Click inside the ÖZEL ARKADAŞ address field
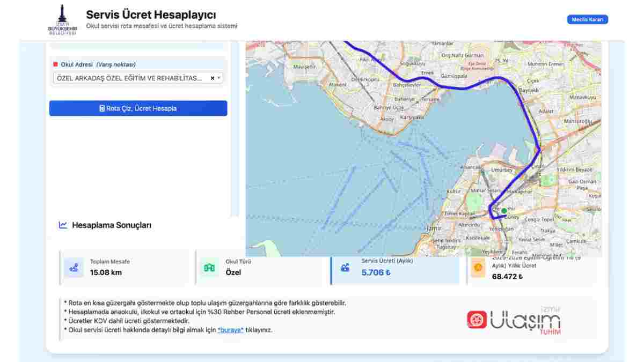644x362 pixels. pyautogui.click(x=129, y=78)
